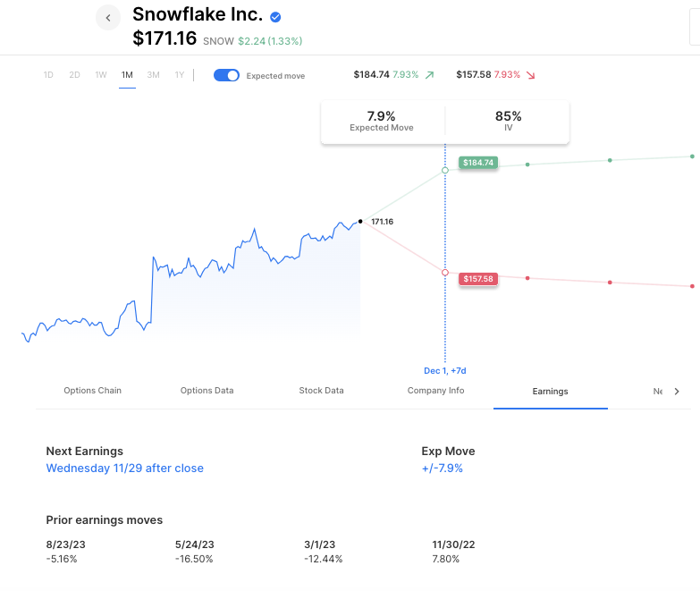Open the Options Chain tab
Screen dimensions: 700x591
click(x=92, y=391)
